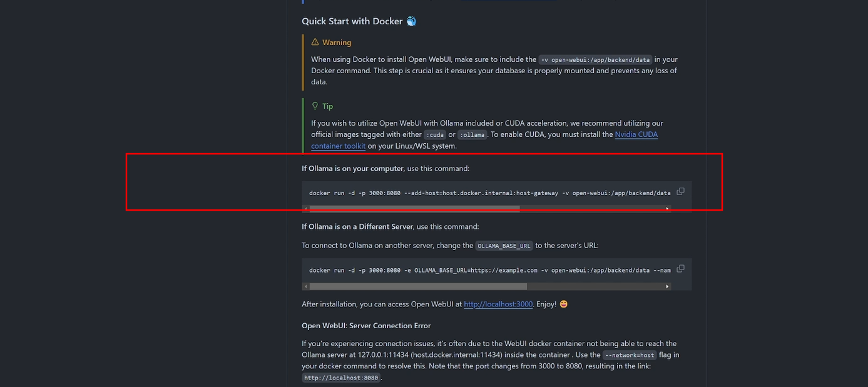
Task: Open the Nvidia CUDA container toolkit link
Action: pos(636,134)
